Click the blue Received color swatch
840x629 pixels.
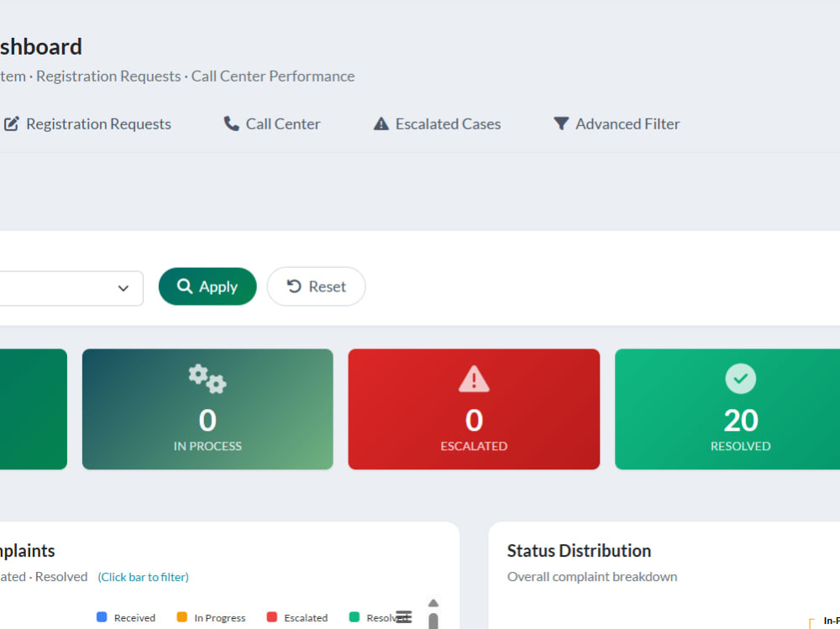tap(102, 617)
